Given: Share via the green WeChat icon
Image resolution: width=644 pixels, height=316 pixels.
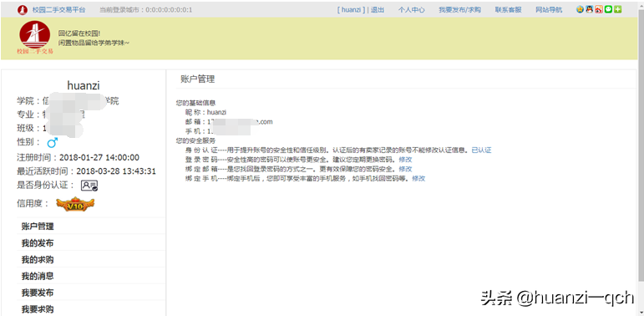Looking at the screenshot, I should coord(608,9).
